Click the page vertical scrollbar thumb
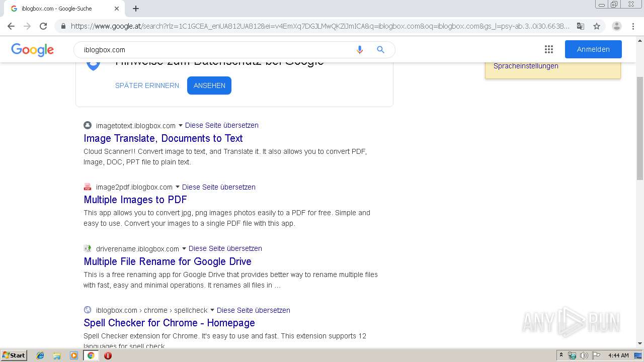This screenshot has height=362, width=644. pos(640,128)
